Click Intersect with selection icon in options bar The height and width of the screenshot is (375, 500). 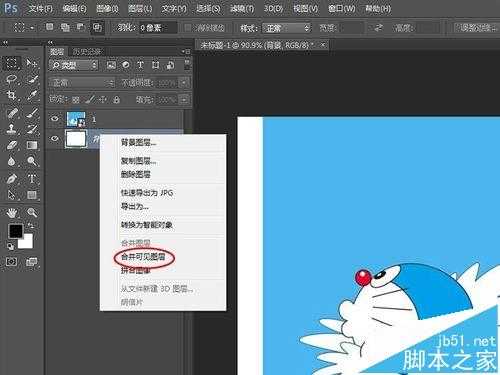point(97,27)
